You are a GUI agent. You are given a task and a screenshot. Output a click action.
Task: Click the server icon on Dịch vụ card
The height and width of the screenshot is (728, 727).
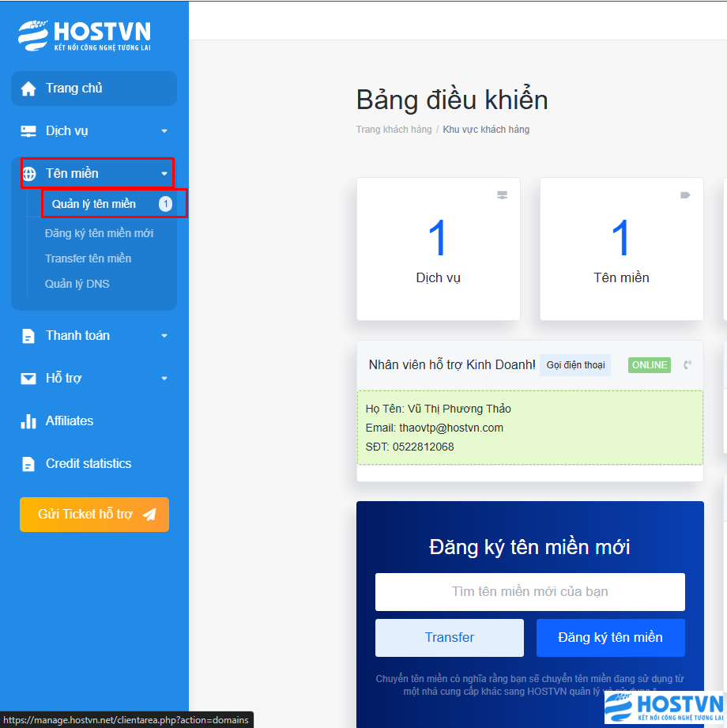click(x=503, y=195)
